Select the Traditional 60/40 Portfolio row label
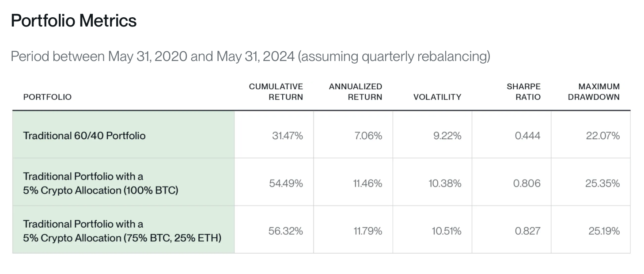644x274 pixels. click(84, 136)
